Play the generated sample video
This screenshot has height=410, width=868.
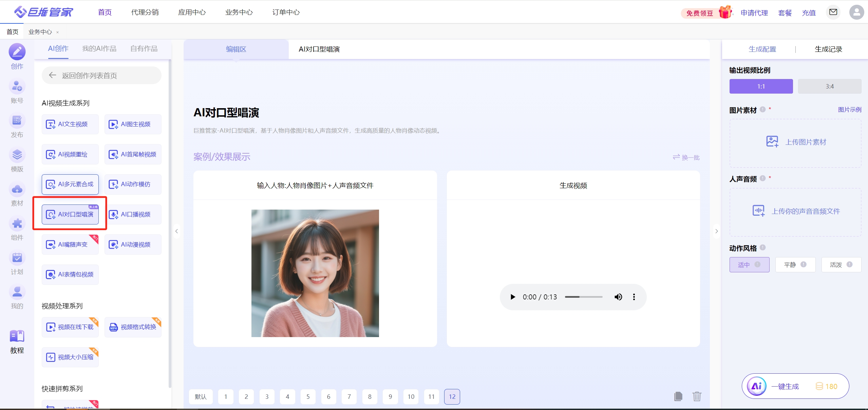tap(513, 297)
